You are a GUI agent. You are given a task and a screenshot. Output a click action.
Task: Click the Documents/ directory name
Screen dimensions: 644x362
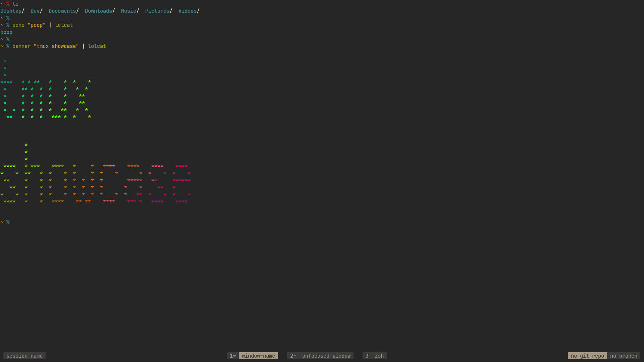pos(64,11)
